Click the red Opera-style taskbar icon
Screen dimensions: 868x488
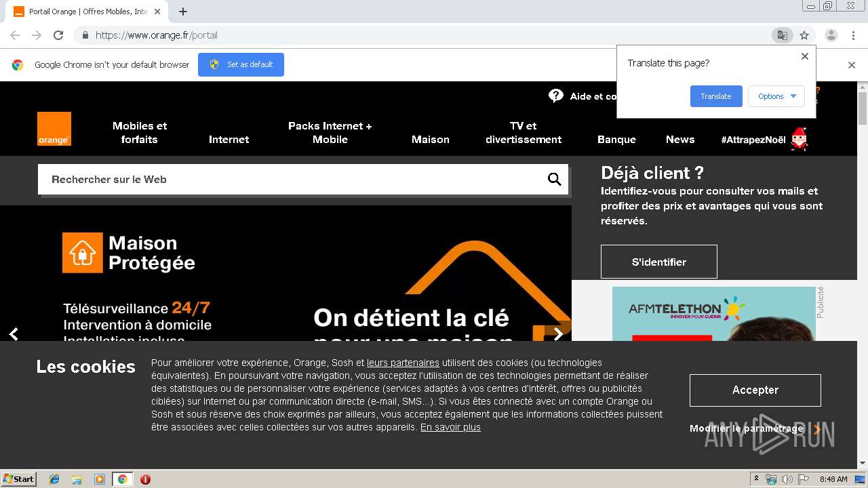145,479
